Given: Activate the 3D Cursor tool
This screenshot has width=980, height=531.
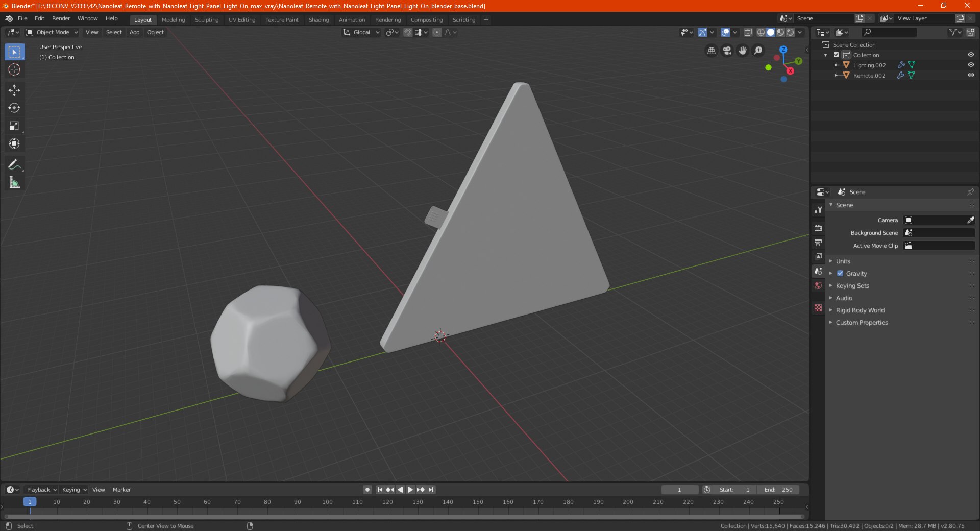Looking at the screenshot, I should click(x=14, y=70).
